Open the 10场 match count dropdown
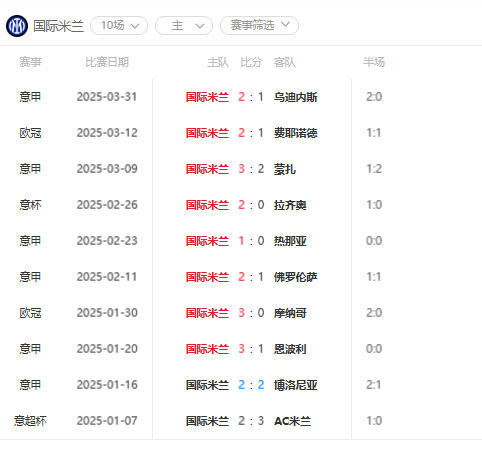482x455 pixels. (x=119, y=25)
